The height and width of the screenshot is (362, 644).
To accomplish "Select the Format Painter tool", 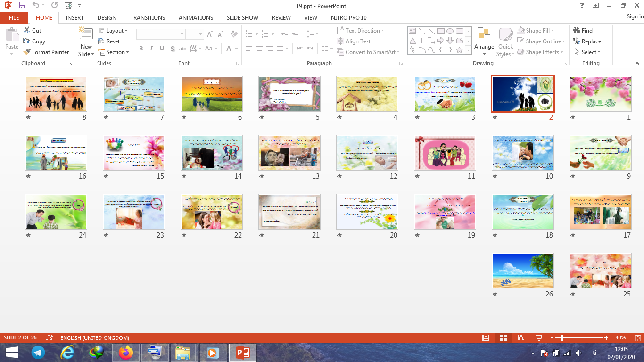I will tap(46, 52).
